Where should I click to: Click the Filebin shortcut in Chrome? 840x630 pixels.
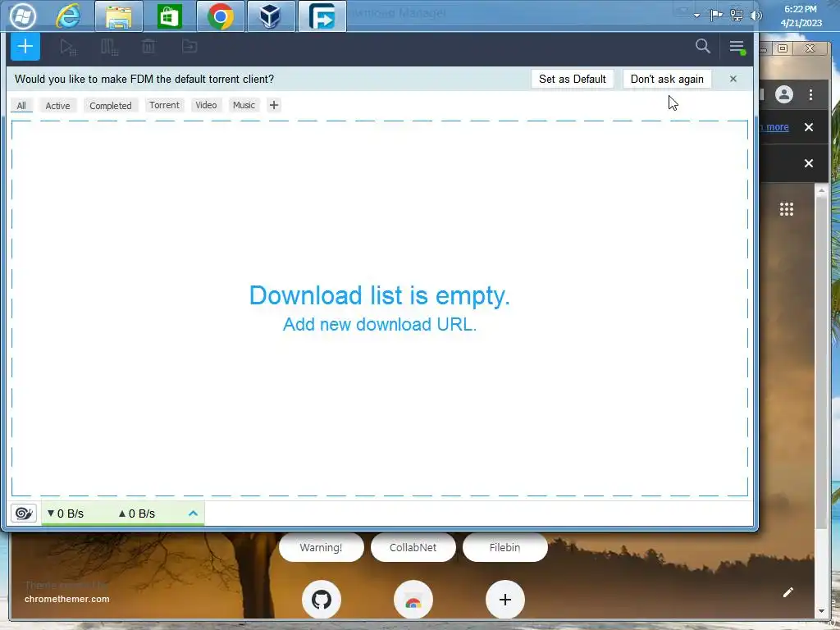(x=505, y=547)
